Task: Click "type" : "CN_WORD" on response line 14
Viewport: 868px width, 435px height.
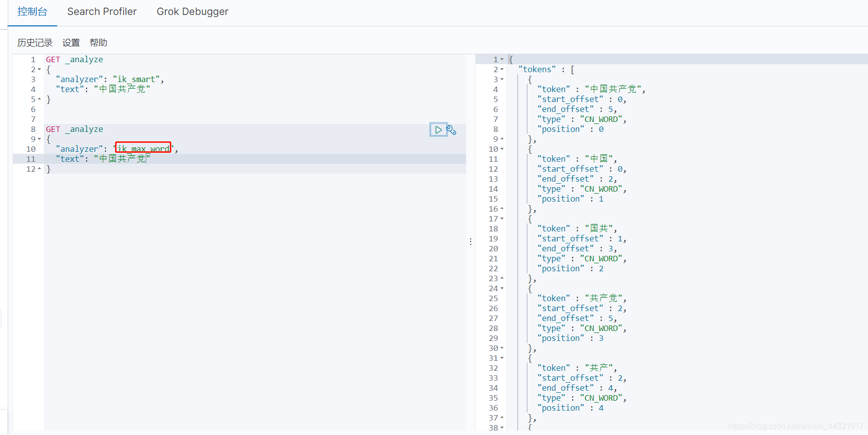Action: [x=580, y=189]
